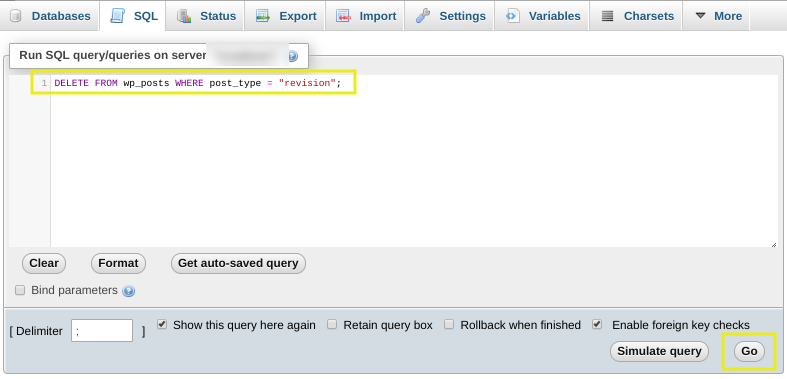Open help icon next to Bind parameters
787x379 pixels.
tap(128, 291)
